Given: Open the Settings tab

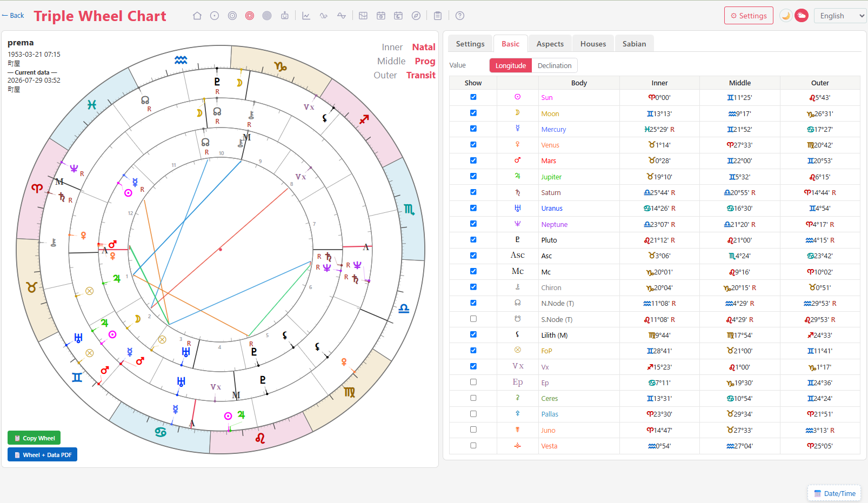Looking at the screenshot, I should (470, 44).
